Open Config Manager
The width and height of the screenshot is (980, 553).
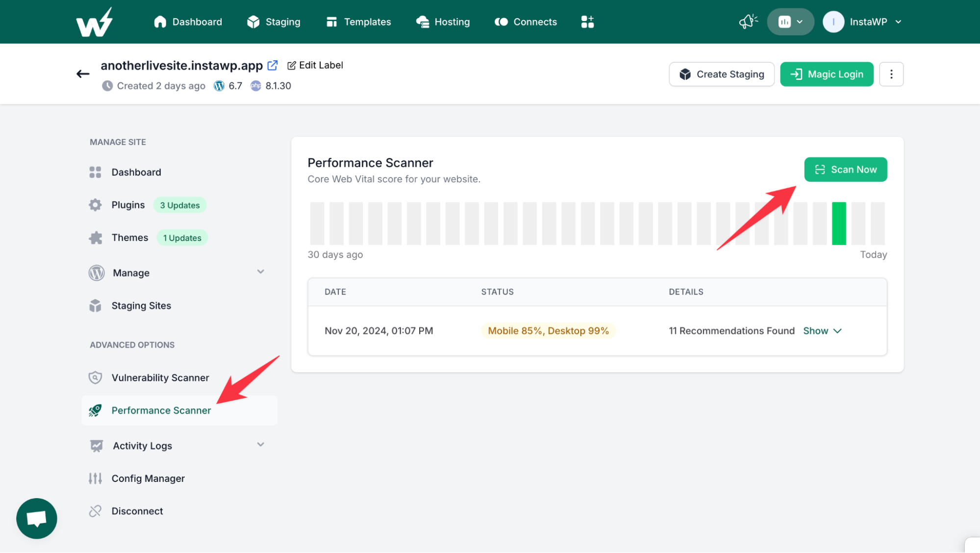[x=179, y=478]
